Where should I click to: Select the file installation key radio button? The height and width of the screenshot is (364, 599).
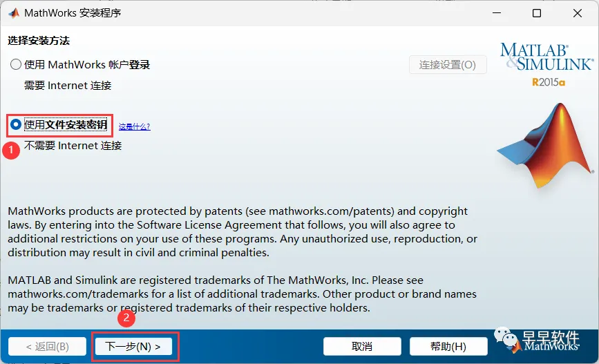pos(16,124)
